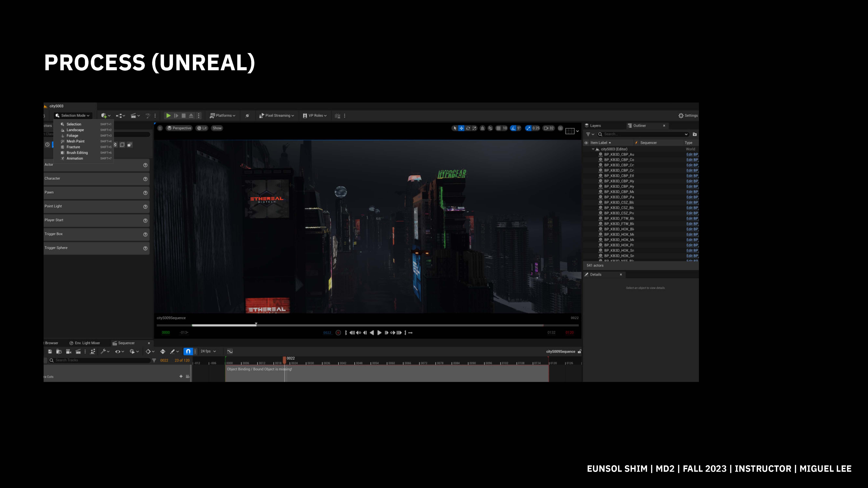Toggle rotation angle snapping in viewport
868x488 pixels.
[513, 128]
